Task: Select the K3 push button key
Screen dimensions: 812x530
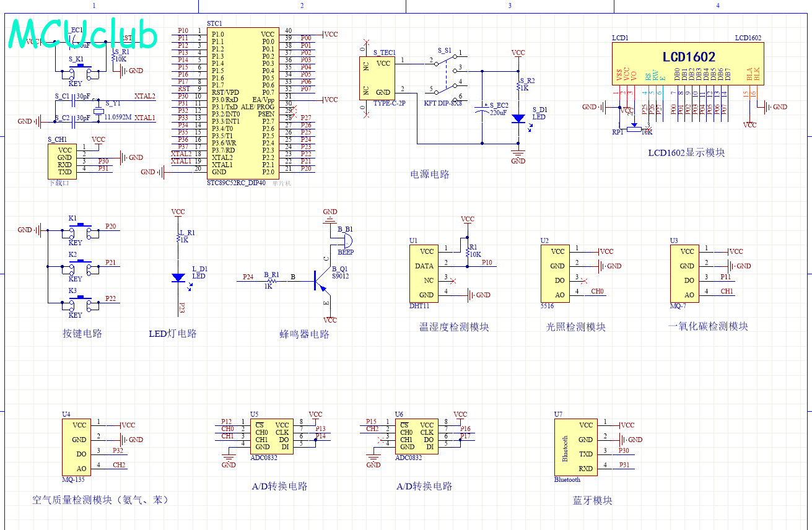Action: coord(81,303)
